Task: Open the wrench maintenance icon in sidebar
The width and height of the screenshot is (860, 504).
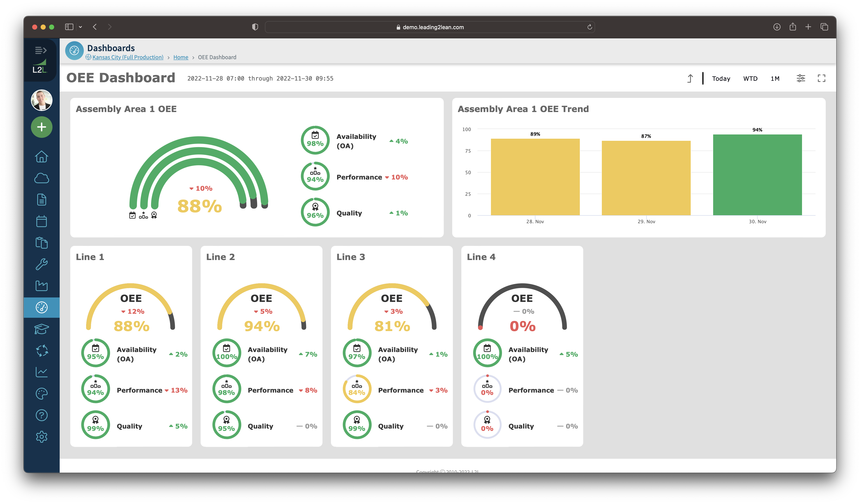Action: (42, 264)
